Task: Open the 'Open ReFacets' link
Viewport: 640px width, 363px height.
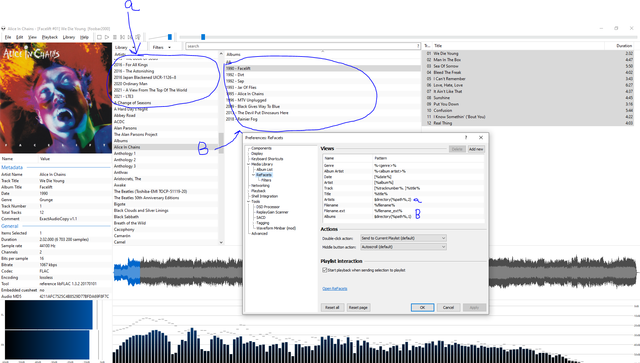Action: click(x=335, y=289)
